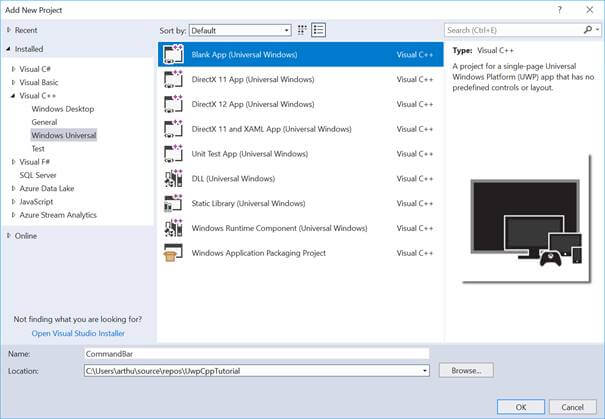Select DirectX 12 App (Universal Windows) text
The height and width of the screenshot is (419, 605).
[253, 104]
